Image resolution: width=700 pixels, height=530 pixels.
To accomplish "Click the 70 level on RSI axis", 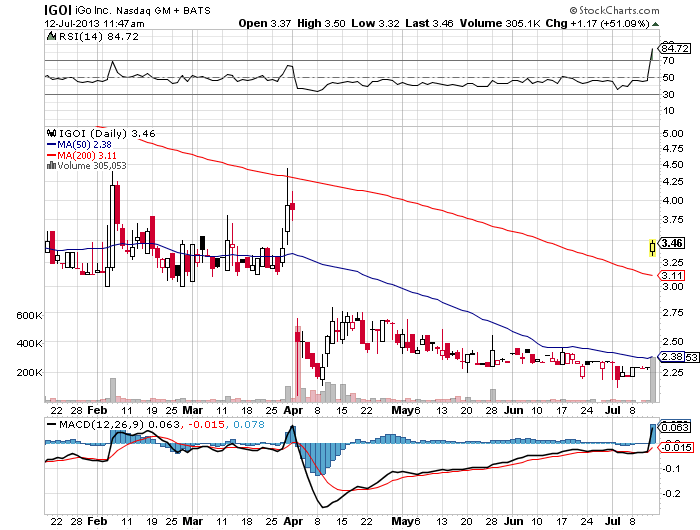I will (668, 61).
